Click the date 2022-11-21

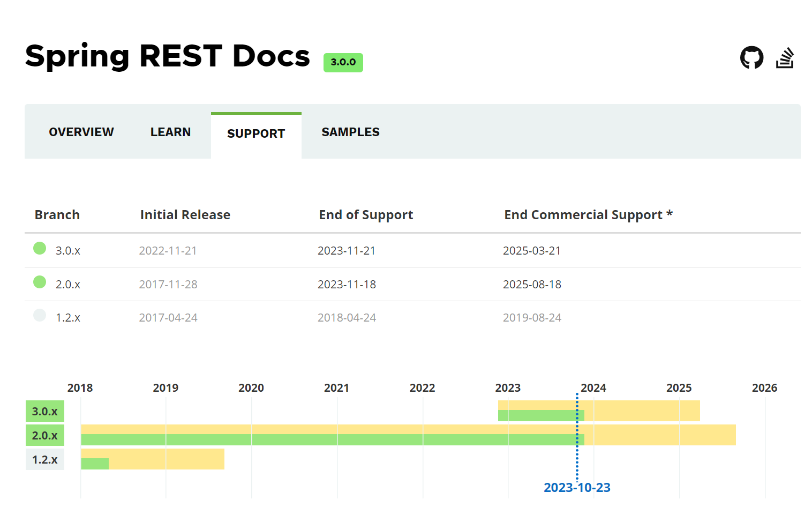(168, 251)
